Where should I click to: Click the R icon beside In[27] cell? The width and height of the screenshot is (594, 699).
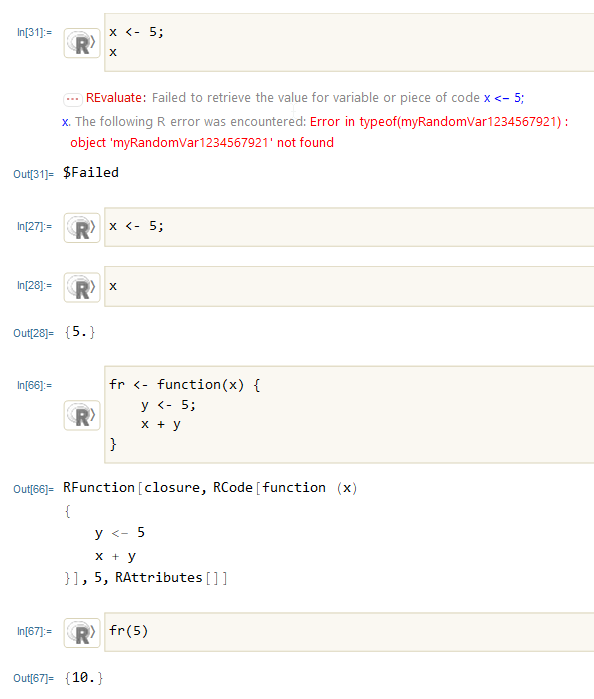(82, 228)
